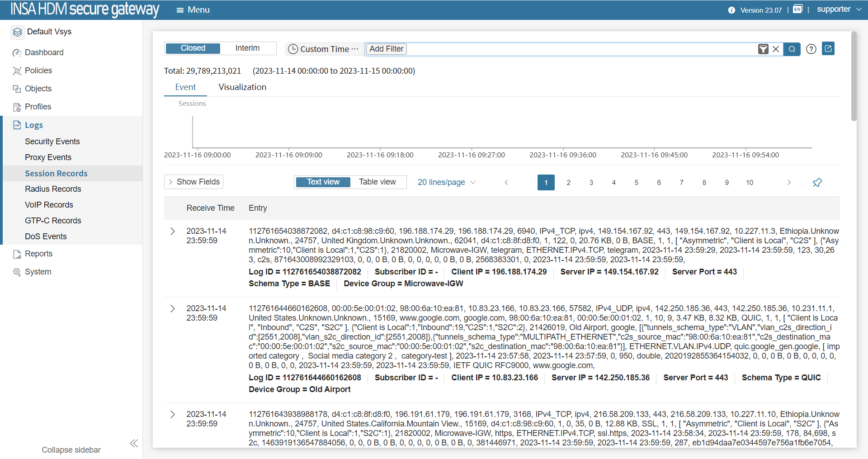Expand the Show Fields panel
The width and height of the screenshot is (868, 459).
tap(193, 182)
